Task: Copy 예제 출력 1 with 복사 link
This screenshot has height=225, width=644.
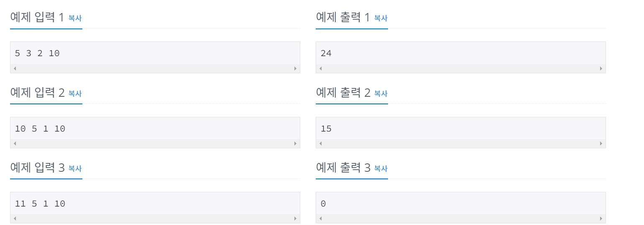Action: (381, 18)
